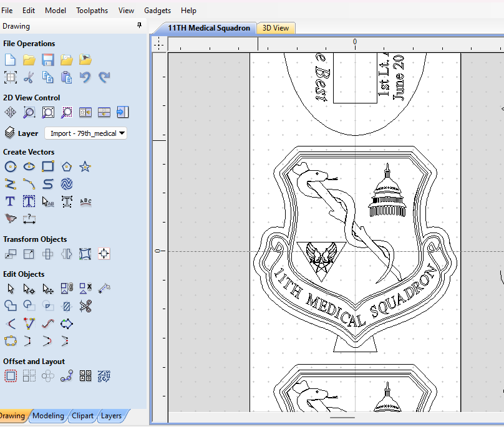Click the Copy icon in File Operations
The height and width of the screenshot is (427, 504).
[x=47, y=77]
